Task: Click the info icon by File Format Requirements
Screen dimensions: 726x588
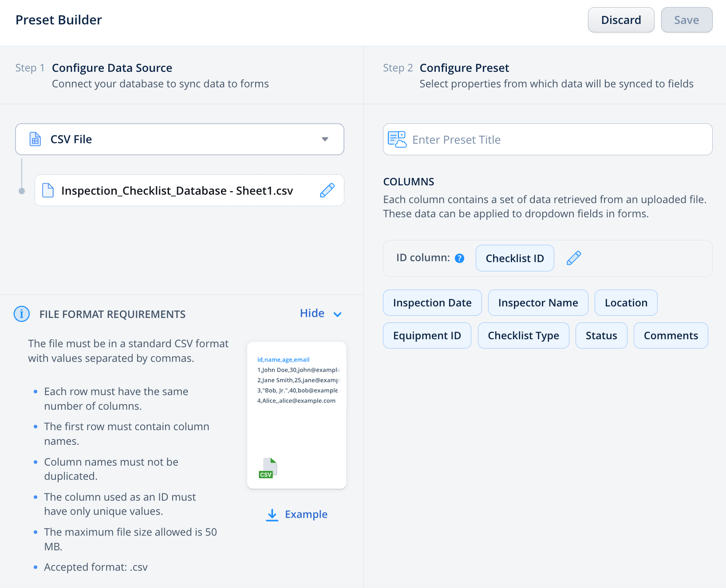Action: point(22,314)
